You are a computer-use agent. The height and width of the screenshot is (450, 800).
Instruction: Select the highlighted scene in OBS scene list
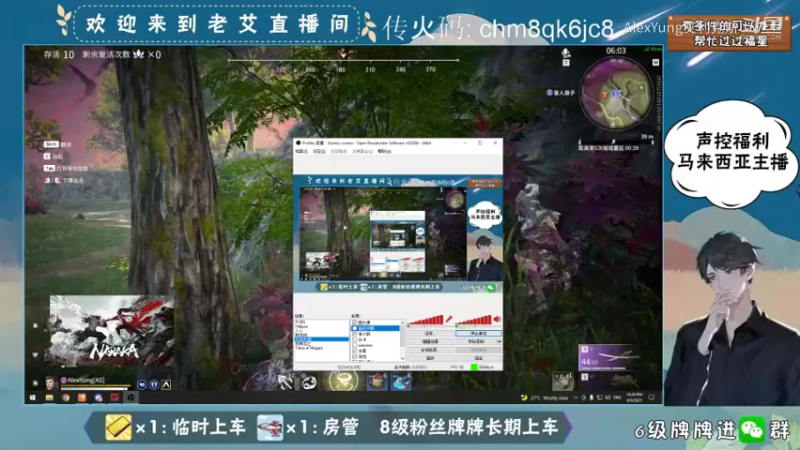tap(321, 339)
